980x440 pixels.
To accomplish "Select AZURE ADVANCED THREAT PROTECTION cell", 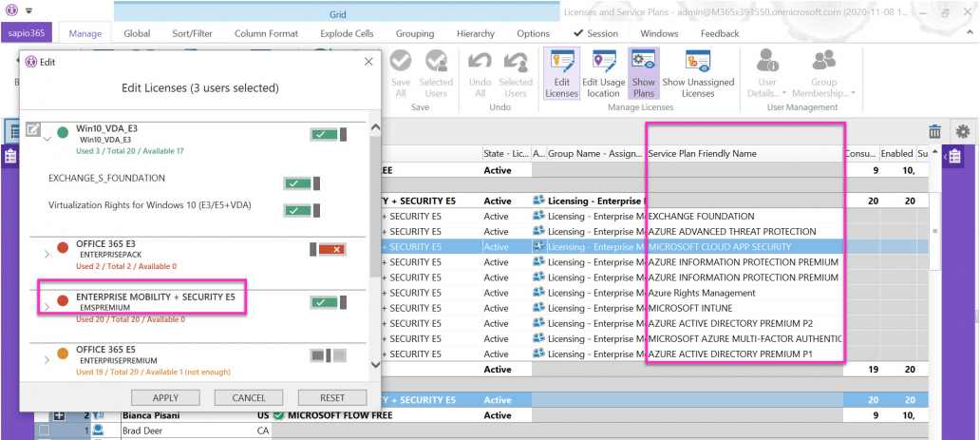I will click(x=744, y=232).
